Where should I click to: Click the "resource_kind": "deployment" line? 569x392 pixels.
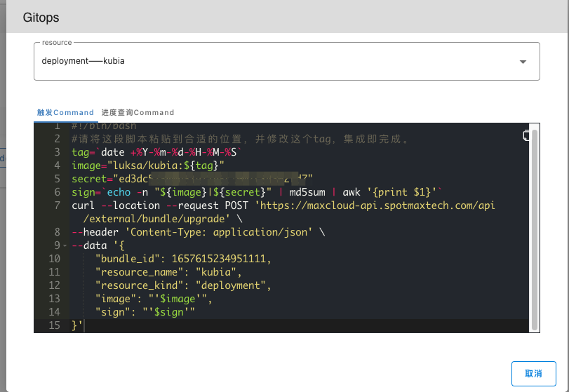pyautogui.click(x=183, y=285)
